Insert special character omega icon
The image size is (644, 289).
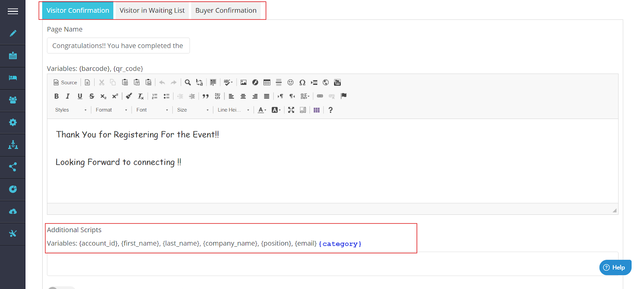point(302,82)
